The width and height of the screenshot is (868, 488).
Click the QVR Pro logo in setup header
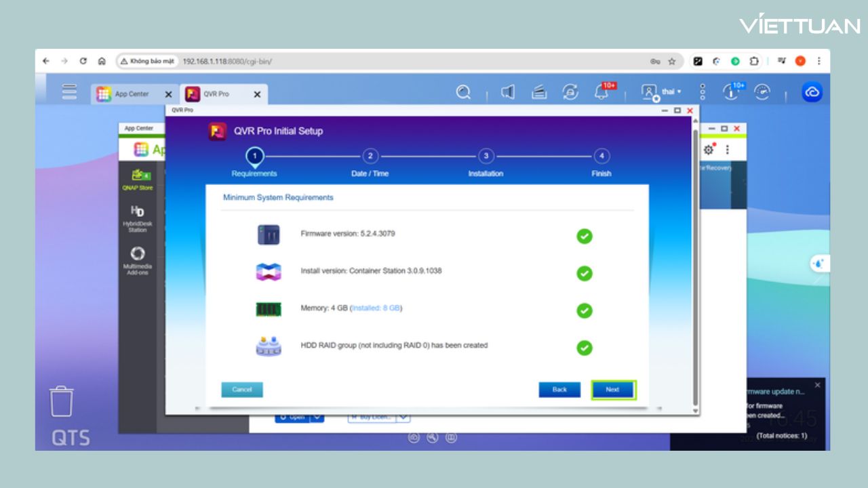(x=218, y=131)
